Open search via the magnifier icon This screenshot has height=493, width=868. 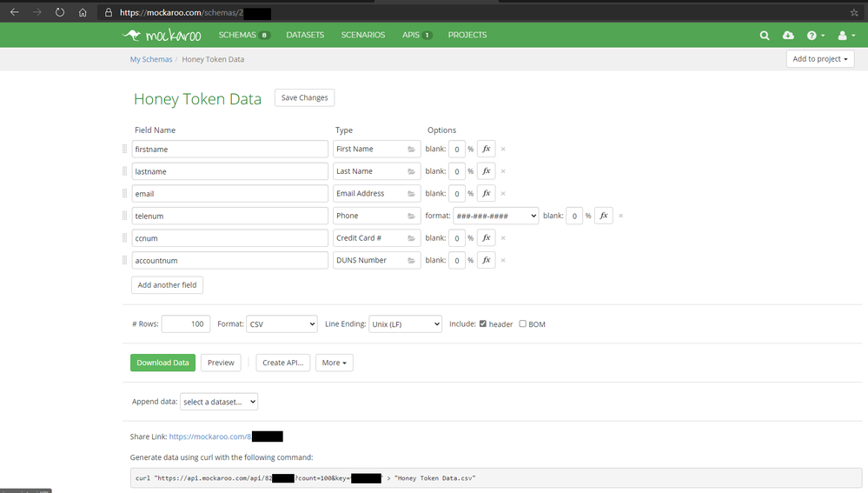(x=765, y=36)
